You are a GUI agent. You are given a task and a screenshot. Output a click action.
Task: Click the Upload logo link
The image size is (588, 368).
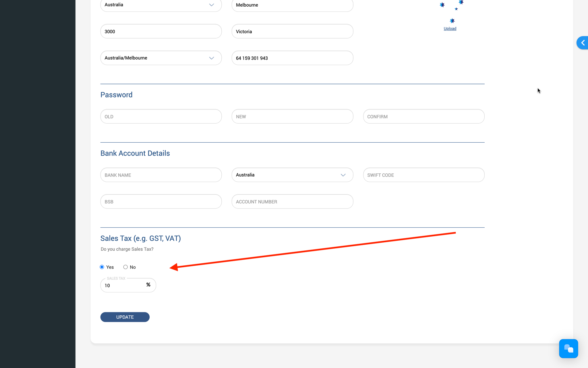tap(450, 28)
